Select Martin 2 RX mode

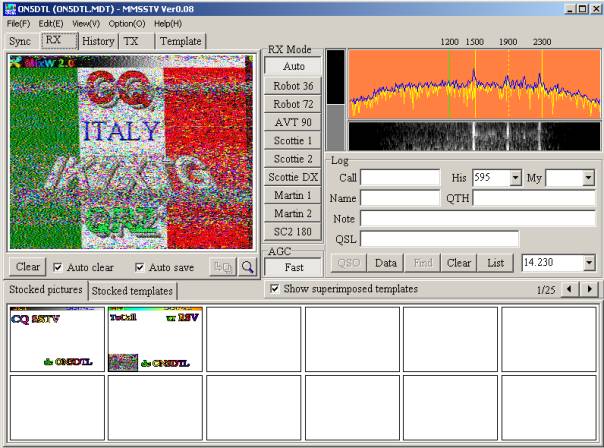293,213
